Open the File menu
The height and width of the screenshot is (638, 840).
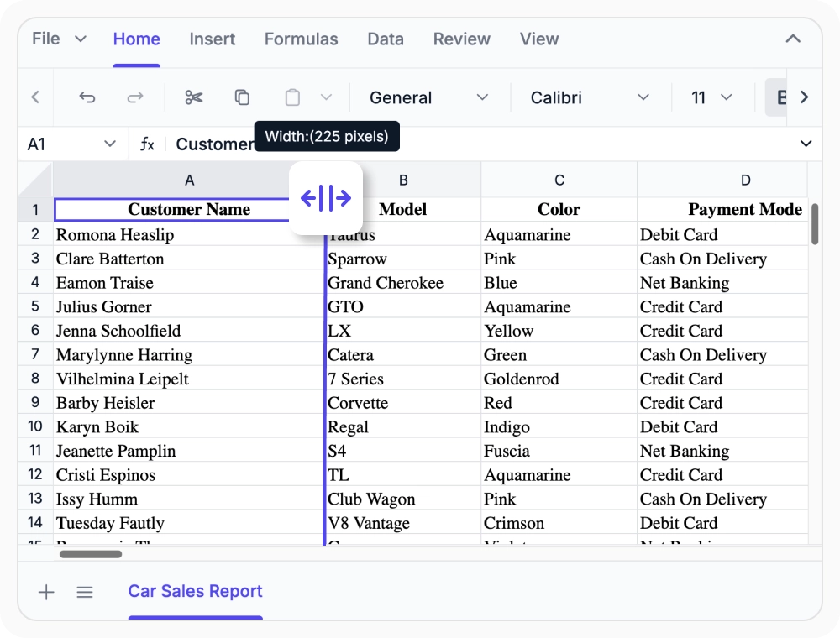(59, 39)
